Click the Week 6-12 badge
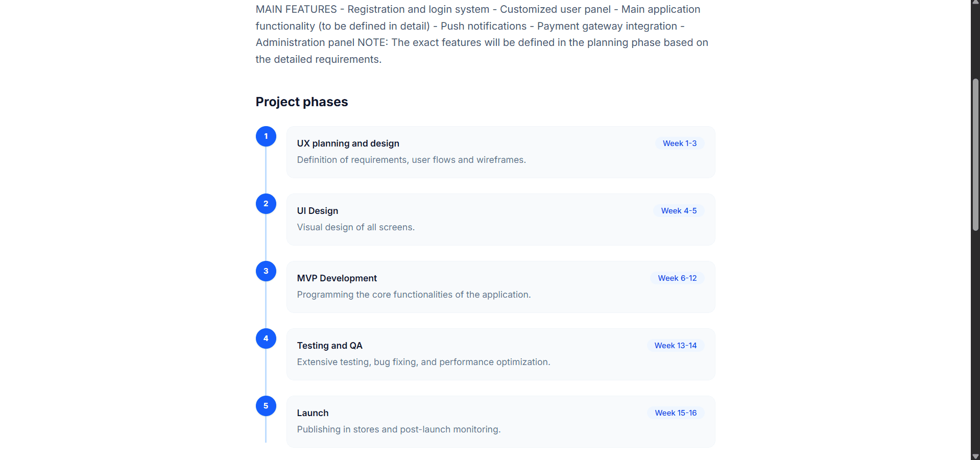The image size is (980, 460). pos(677,278)
